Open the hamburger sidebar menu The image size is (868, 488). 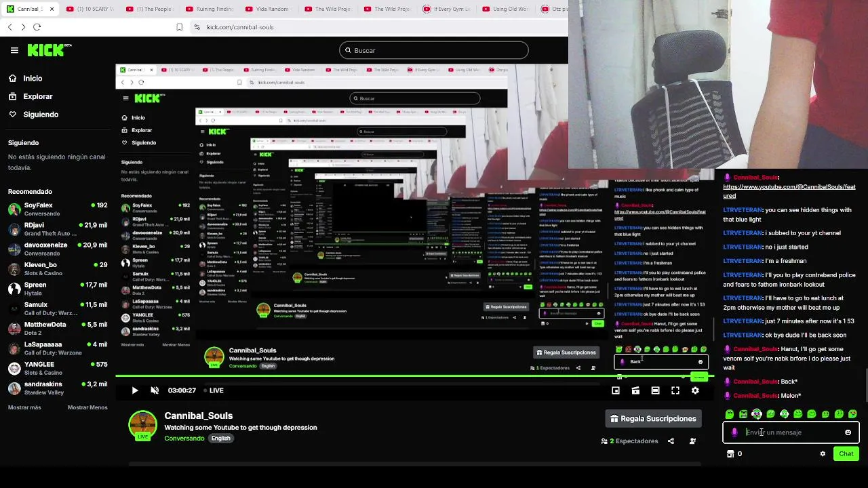pyautogui.click(x=14, y=50)
